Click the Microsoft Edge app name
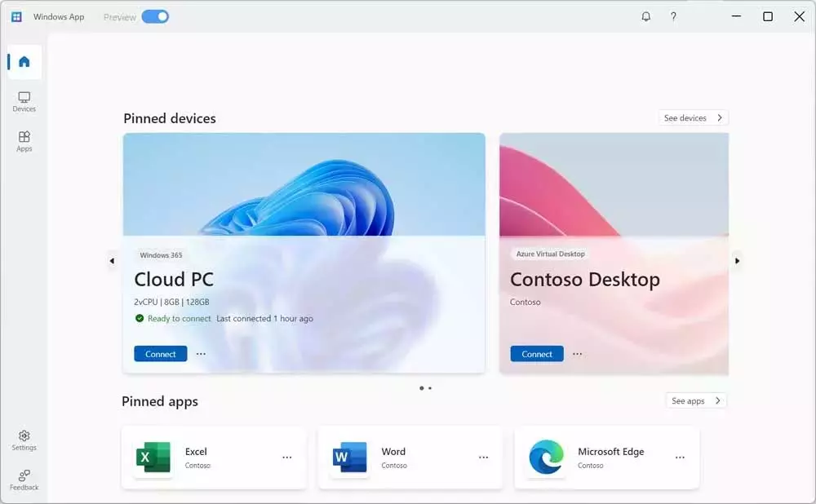816x504 pixels. point(610,452)
